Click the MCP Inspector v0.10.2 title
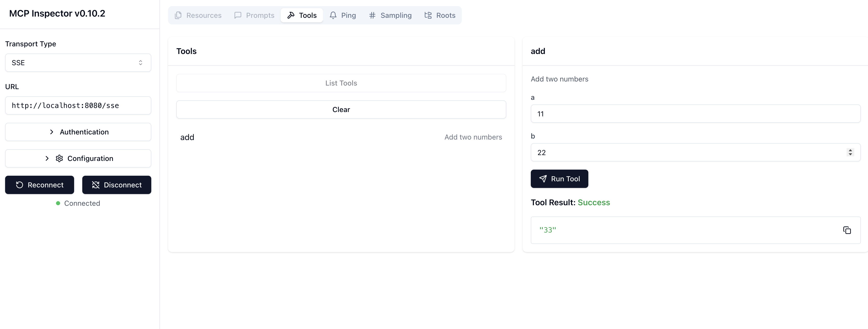868x329 pixels. (57, 13)
